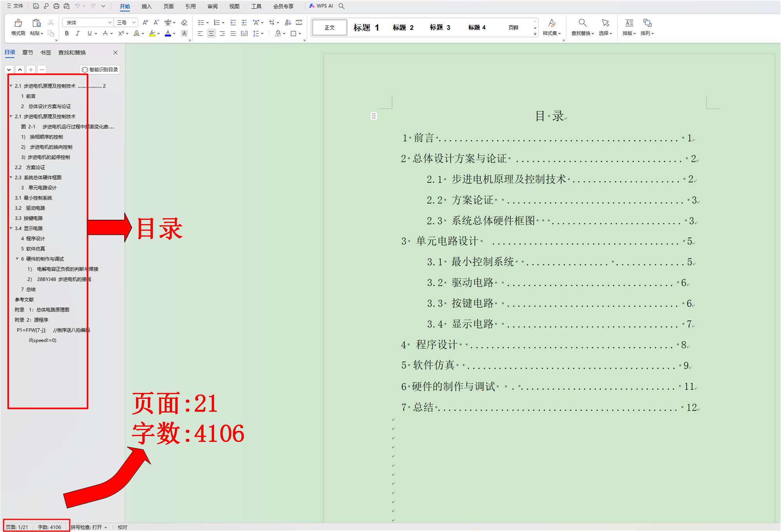Click the Format Painter (格式刷) brush
The image size is (781, 532).
tap(18, 23)
